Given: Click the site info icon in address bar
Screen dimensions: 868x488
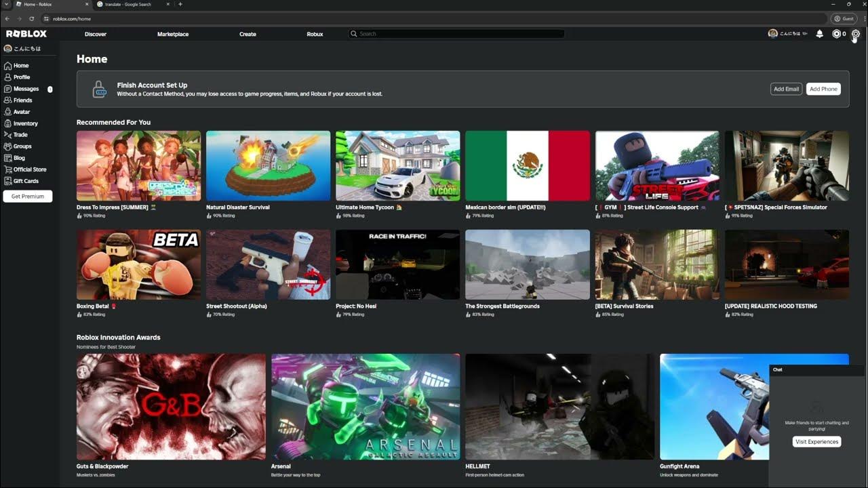Looking at the screenshot, I should pos(47,19).
